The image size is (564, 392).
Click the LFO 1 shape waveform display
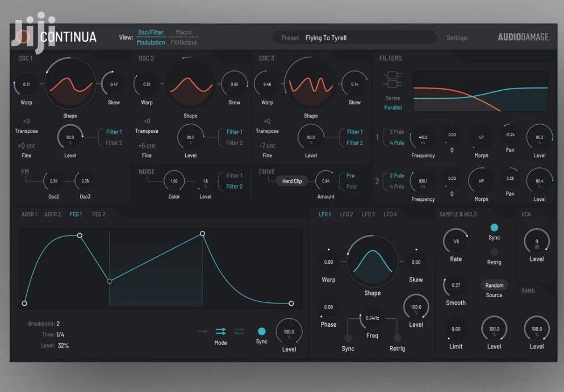coord(373,261)
